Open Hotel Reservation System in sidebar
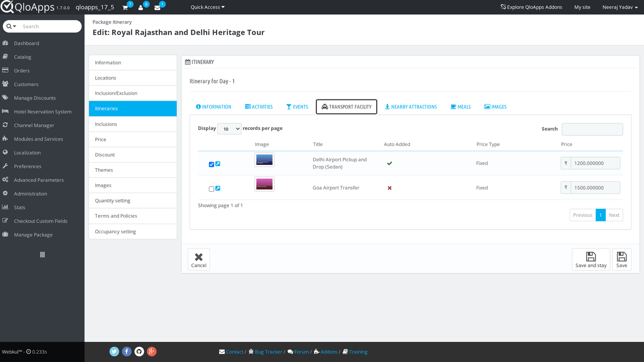Screen dimensions: 644x362 pos(42,112)
